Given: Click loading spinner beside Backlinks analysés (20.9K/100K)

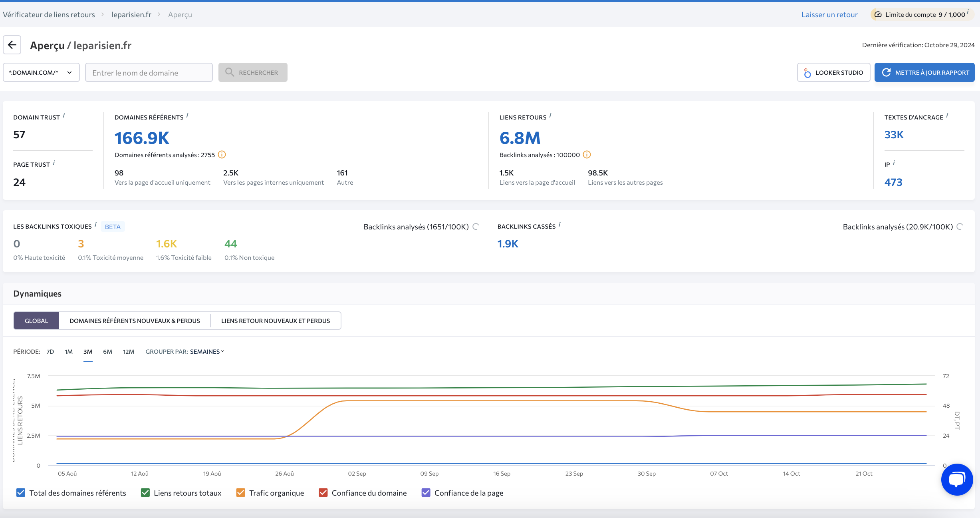Looking at the screenshot, I should pos(960,227).
